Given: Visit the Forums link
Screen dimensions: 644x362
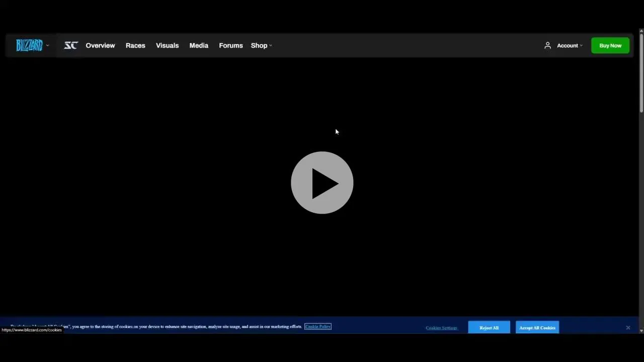Looking at the screenshot, I should coord(231,45).
